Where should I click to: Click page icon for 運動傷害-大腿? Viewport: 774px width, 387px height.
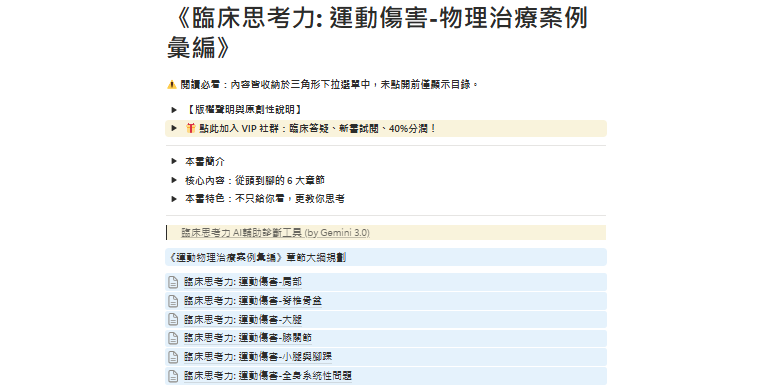(173, 320)
